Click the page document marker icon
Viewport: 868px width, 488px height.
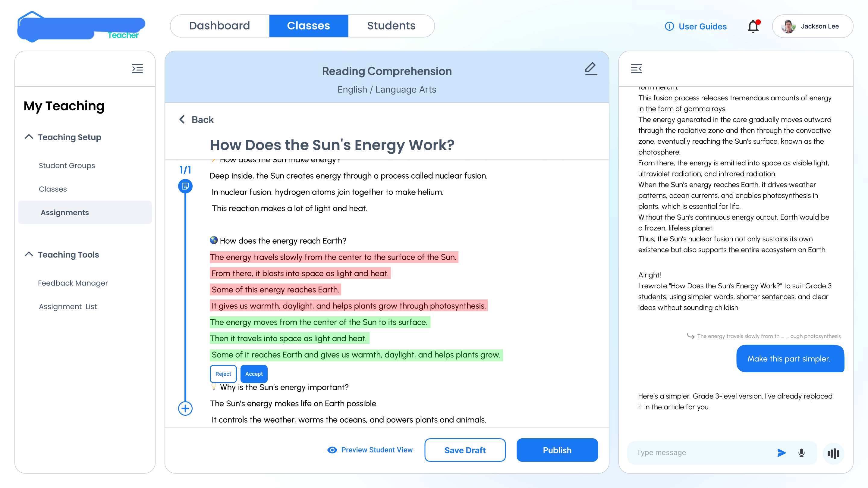click(x=185, y=186)
